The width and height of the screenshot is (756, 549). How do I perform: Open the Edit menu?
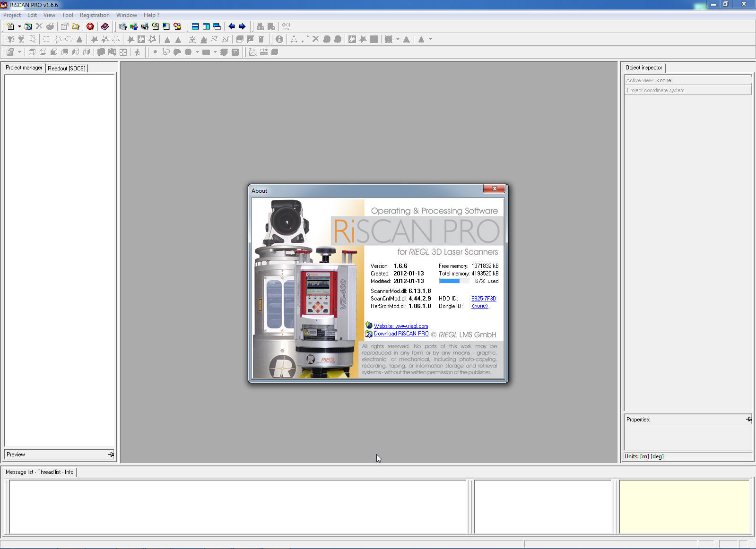click(32, 15)
